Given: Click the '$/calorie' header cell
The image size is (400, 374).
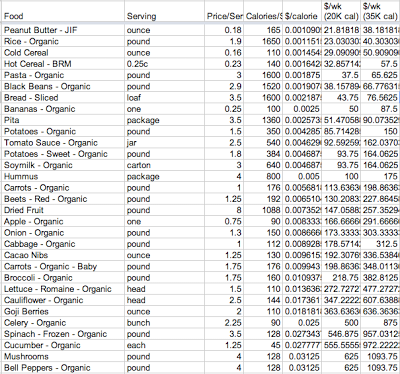Looking at the screenshot, I should (x=302, y=12).
